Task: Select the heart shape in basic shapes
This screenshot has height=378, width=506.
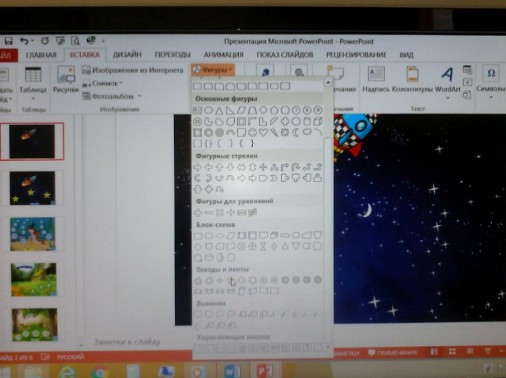Action: click(263, 132)
